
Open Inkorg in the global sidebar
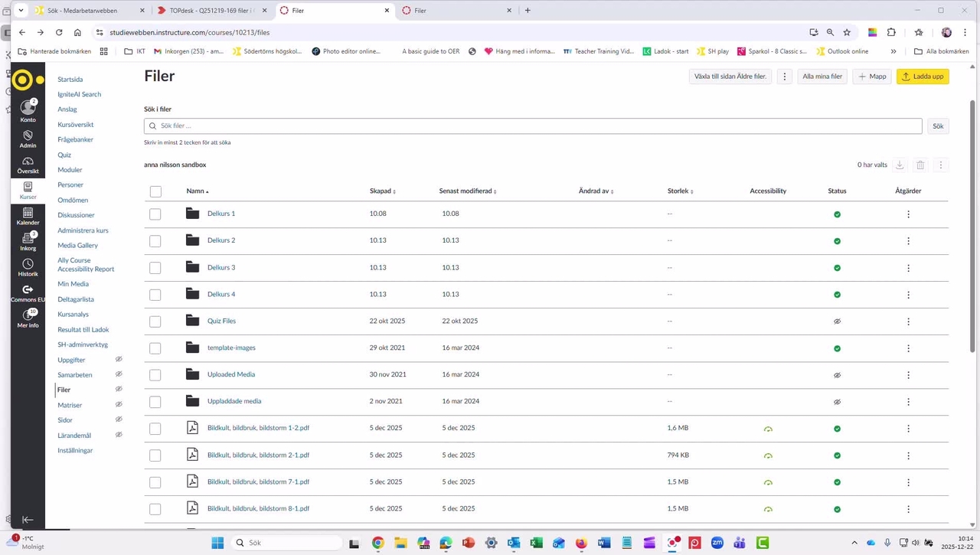tap(28, 240)
